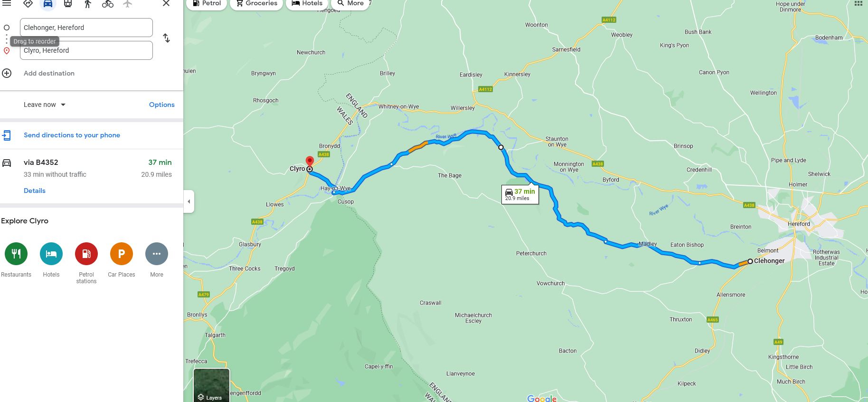Expand the Leave now dropdown
Screen dimensions: 868x402
tap(45, 105)
